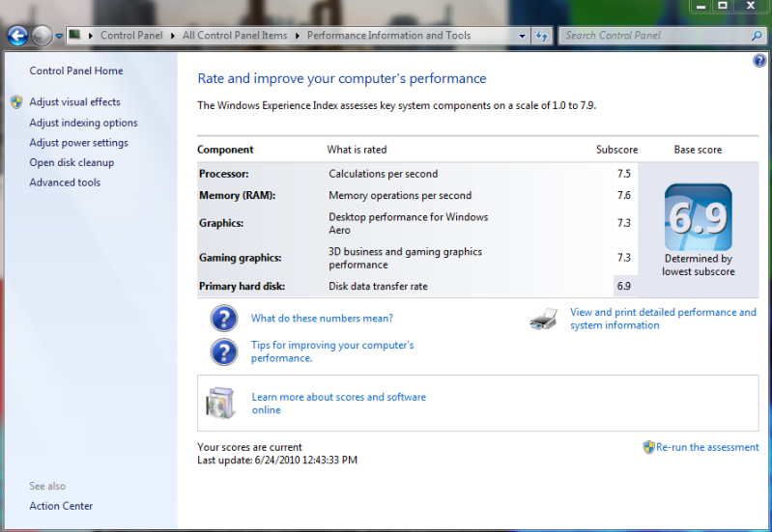This screenshot has width=772, height=532.
Task: Click the Forward navigation arrow button
Action: point(42,36)
